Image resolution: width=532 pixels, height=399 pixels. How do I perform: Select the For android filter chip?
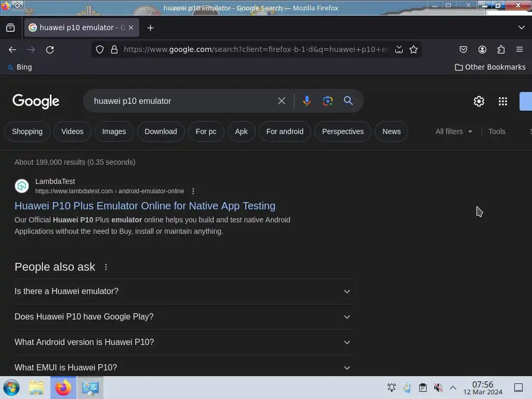point(285,131)
